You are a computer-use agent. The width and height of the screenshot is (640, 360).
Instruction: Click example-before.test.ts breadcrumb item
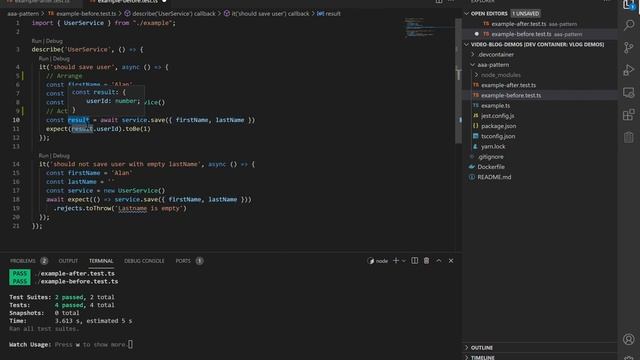point(86,13)
